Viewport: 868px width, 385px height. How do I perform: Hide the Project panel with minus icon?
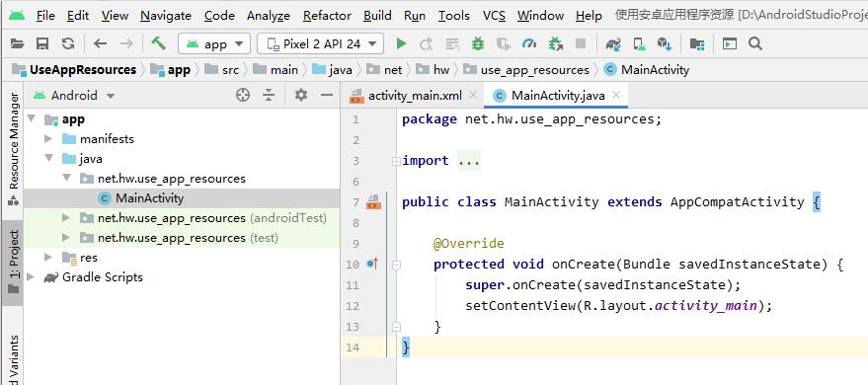point(327,95)
